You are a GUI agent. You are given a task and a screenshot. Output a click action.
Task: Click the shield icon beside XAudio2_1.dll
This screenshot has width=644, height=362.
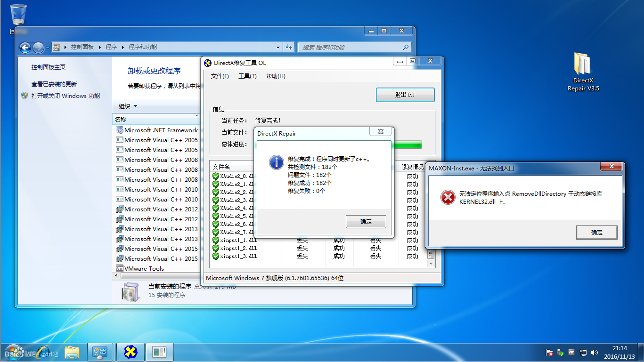click(x=216, y=184)
